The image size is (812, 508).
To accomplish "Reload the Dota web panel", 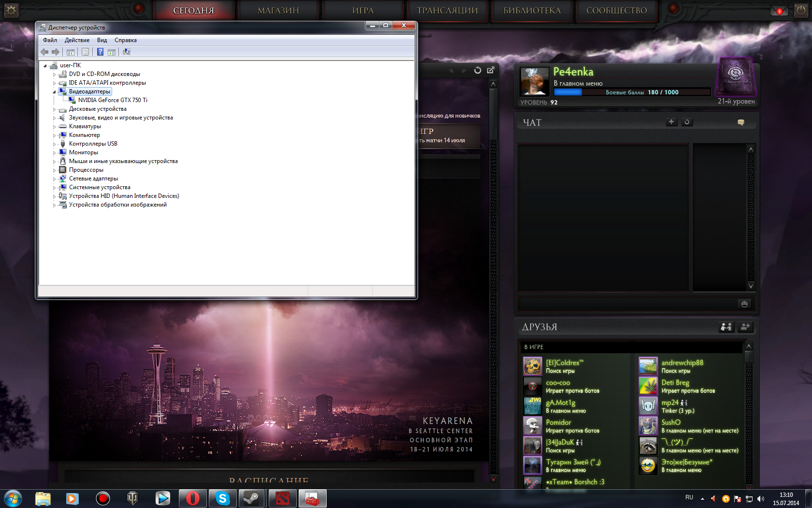I will coord(478,70).
